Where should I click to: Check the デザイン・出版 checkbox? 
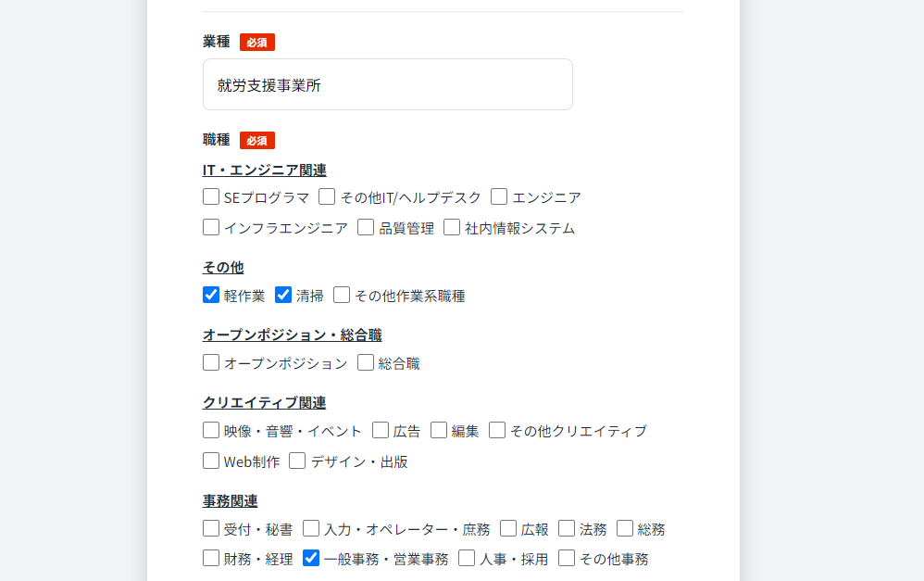tap(297, 461)
